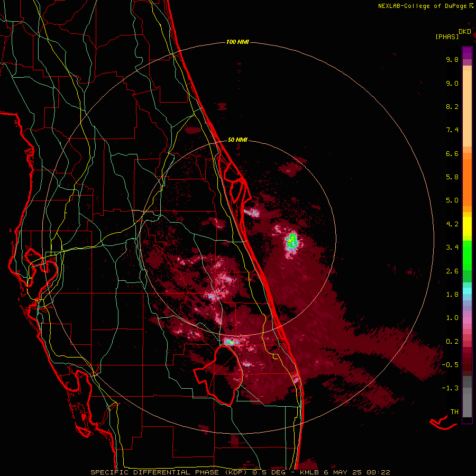Screen dimensions: 476x476
Task: Click the 3.4 color scale value
Action: (x=452, y=248)
